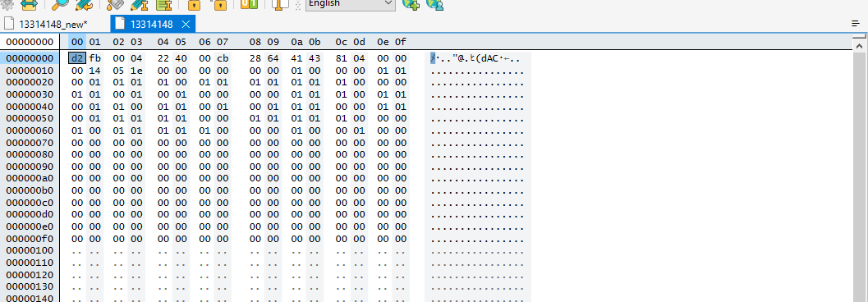Click the offset box showing 00000000 in header
The height and width of the screenshot is (302, 868).
click(30, 42)
